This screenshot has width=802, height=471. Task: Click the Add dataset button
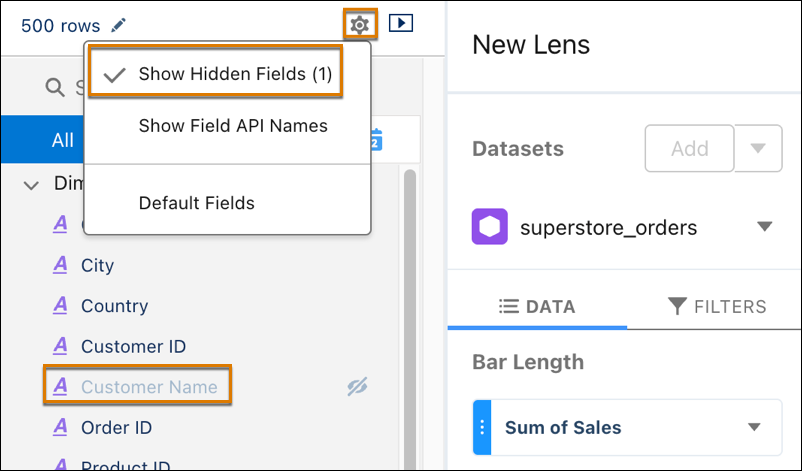coord(689,148)
